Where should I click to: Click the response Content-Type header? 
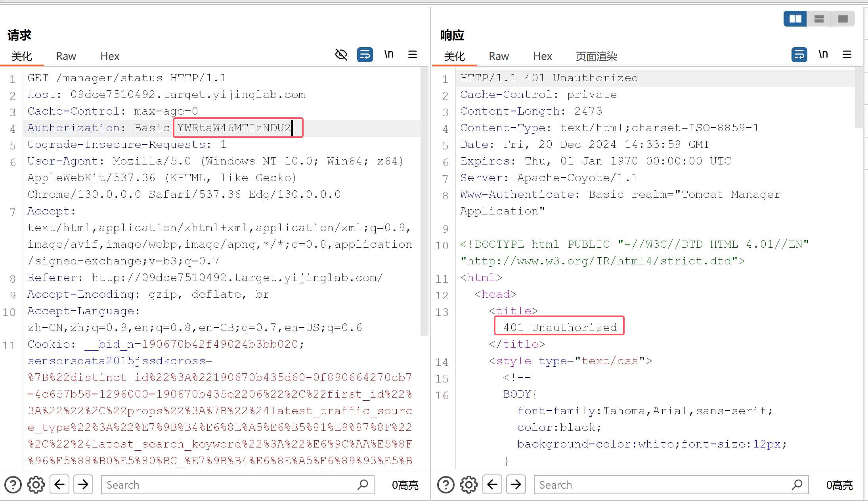click(x=610, y=128)
